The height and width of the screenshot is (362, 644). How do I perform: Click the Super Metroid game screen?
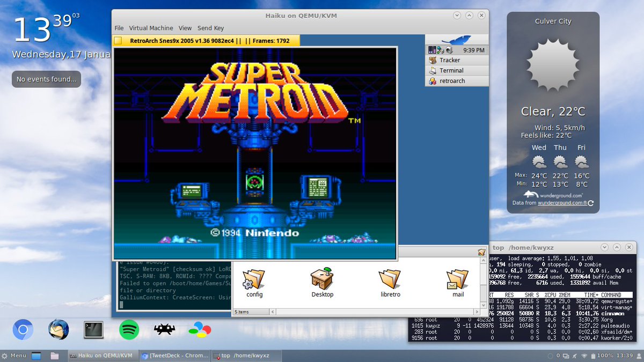point(255,153)
